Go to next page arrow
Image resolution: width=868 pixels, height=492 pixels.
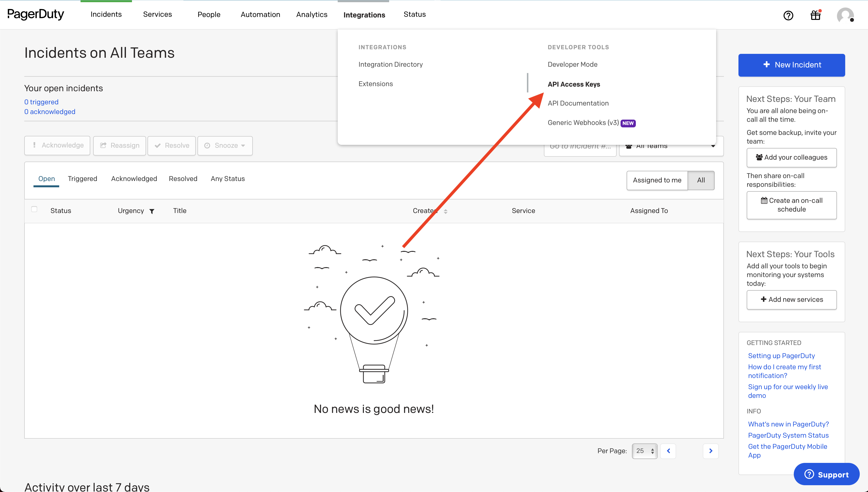click(x=711, y=451)
